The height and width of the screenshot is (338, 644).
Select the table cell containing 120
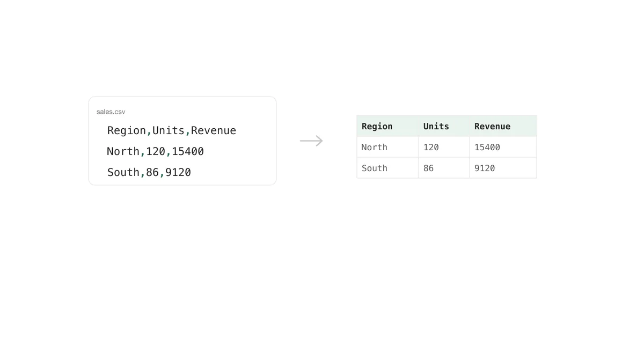[x=444, y=147]
